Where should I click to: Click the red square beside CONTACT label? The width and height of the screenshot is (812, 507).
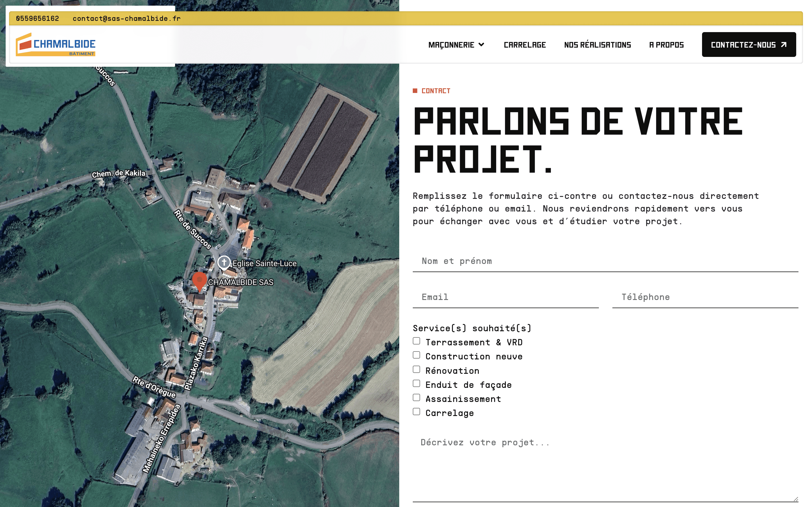click(415, 91)
